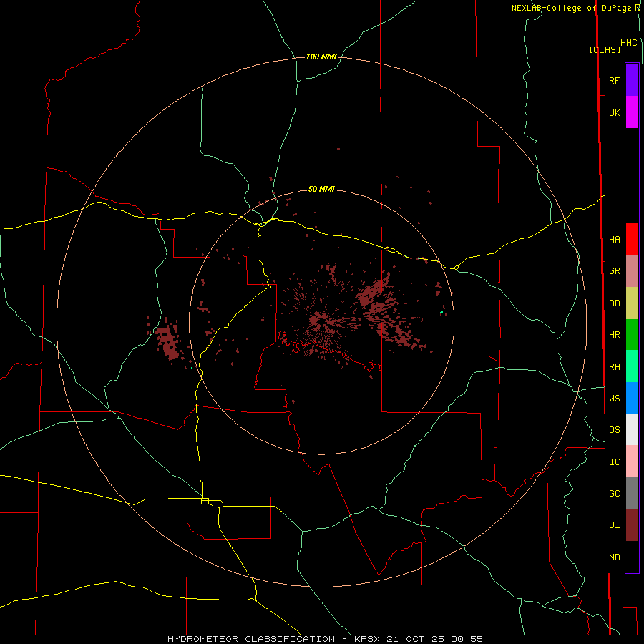This screenshot has width=644, height=644.
Task: Click the radar site center of clutter
Action: point(321,321)
